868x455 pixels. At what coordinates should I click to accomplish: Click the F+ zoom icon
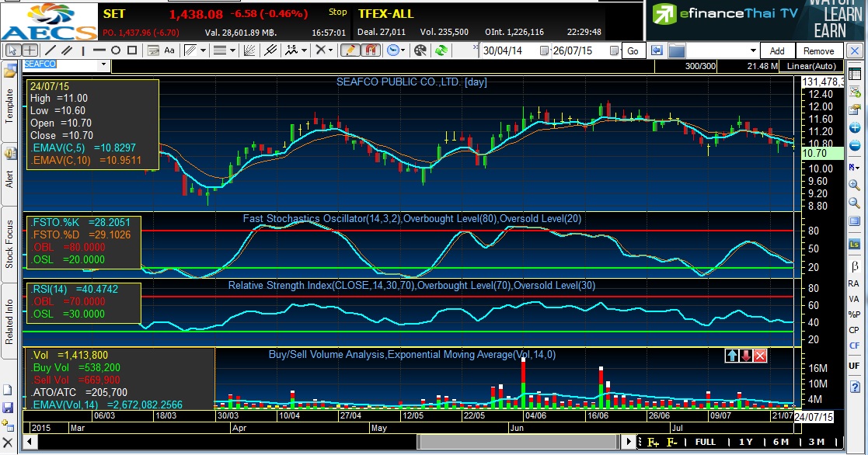click(653, 442)
